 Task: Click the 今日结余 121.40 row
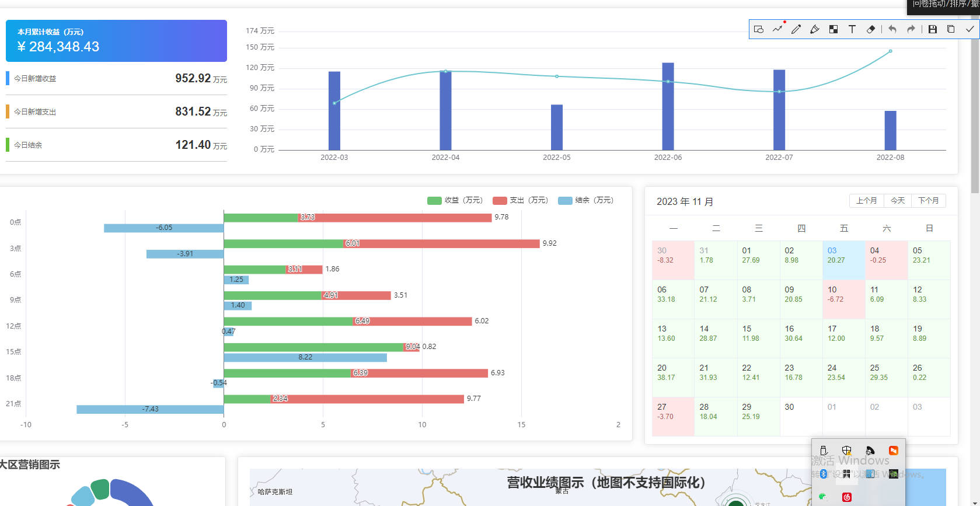tap(116, 145)
